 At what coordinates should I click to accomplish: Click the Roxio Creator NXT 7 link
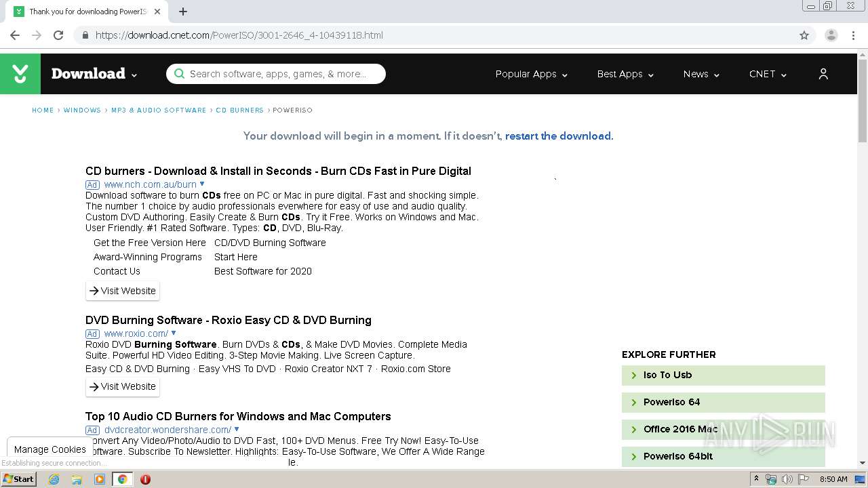coord(328,369)
